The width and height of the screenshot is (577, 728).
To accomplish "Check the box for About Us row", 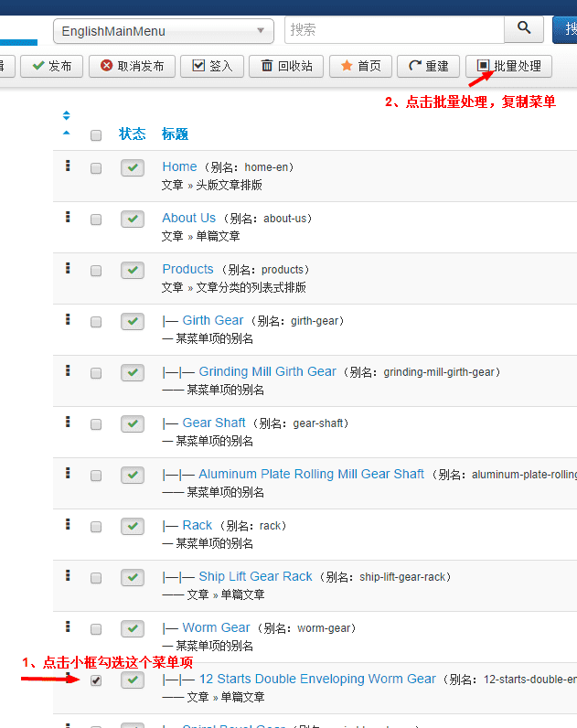I will pos(96,219).
